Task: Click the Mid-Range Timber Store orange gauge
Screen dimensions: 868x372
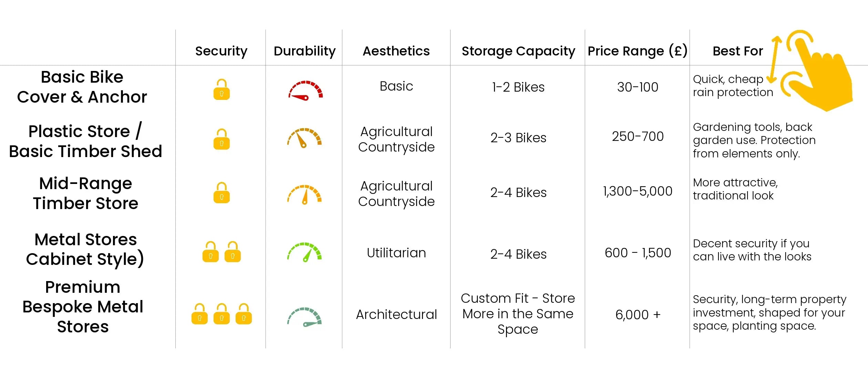Action: [x=304, y=195]
